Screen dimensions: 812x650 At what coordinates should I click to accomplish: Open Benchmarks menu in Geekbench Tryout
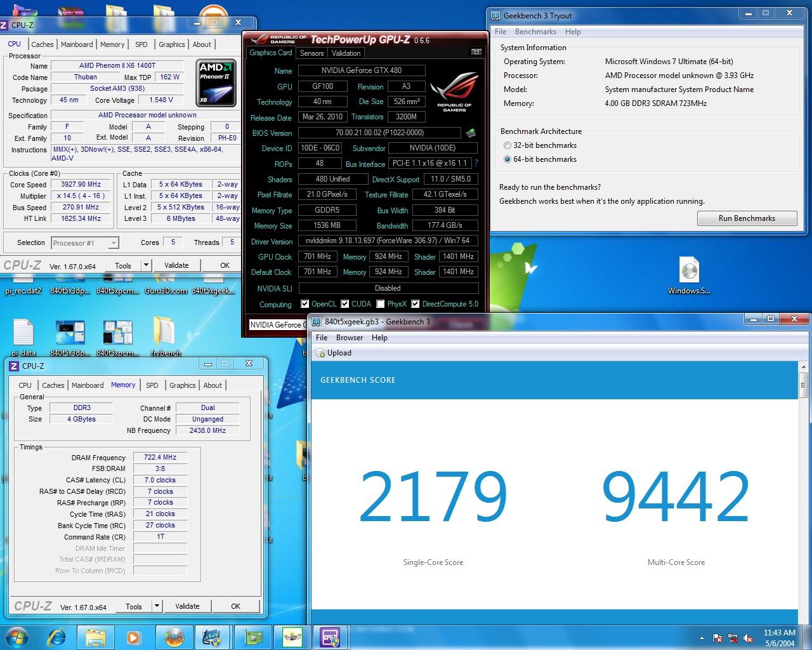click(x=535, y=32)
